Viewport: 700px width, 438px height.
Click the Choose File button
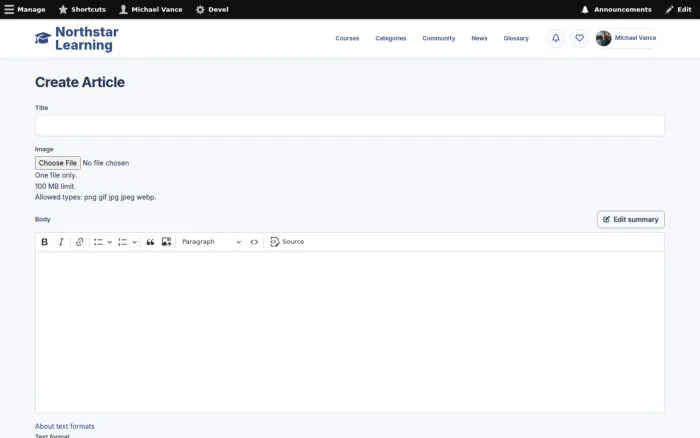(58, 163)
